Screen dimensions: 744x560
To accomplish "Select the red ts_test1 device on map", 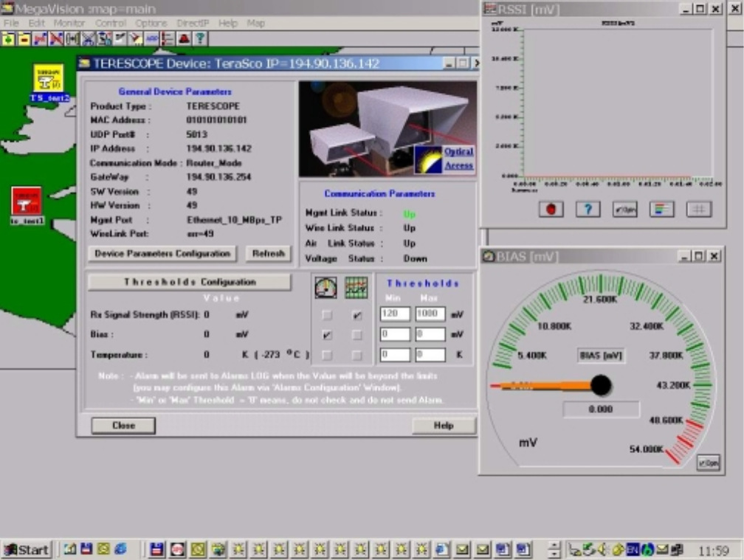I will pos(27,205).
